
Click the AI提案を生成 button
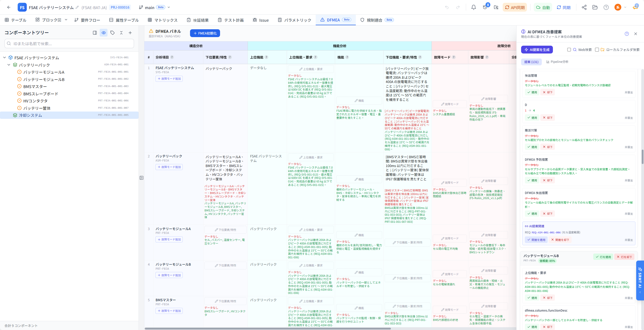coord(537,50)
